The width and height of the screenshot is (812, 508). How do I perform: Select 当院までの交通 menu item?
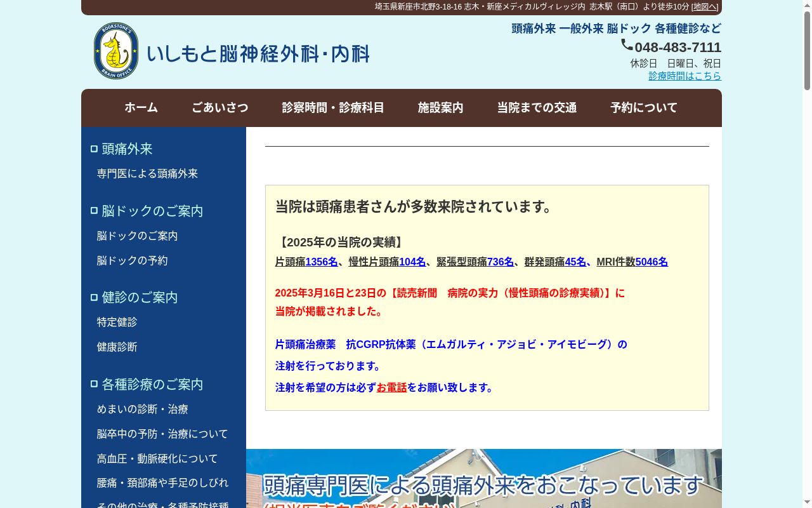(537, 108)
